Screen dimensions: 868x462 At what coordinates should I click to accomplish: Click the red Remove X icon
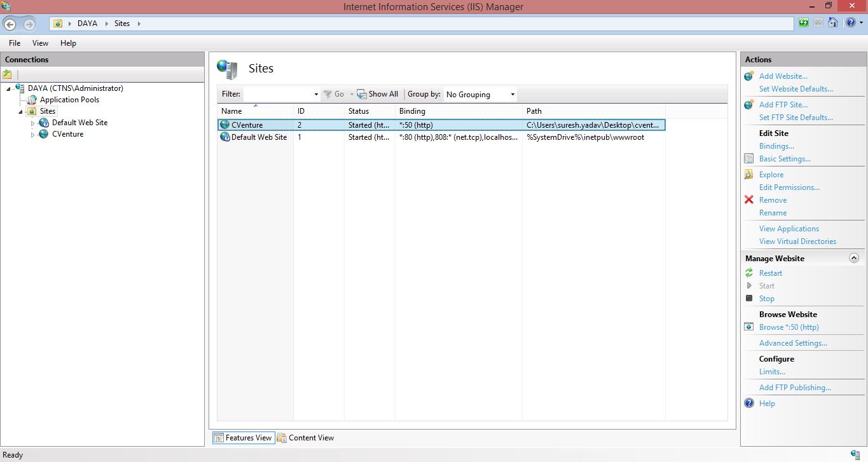click(749, 200)
